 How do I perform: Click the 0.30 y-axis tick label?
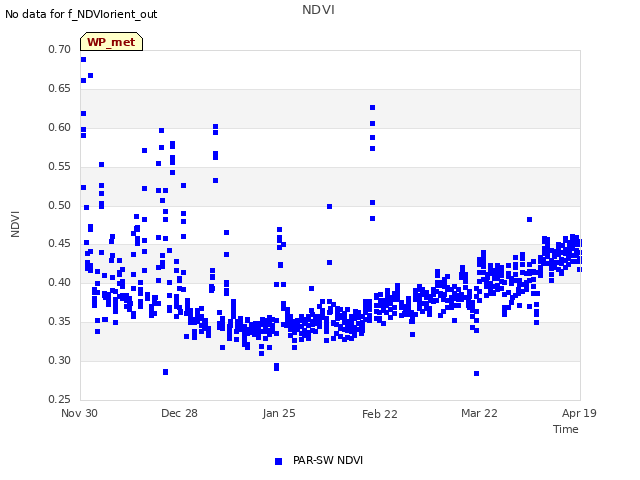coord(60,360)
